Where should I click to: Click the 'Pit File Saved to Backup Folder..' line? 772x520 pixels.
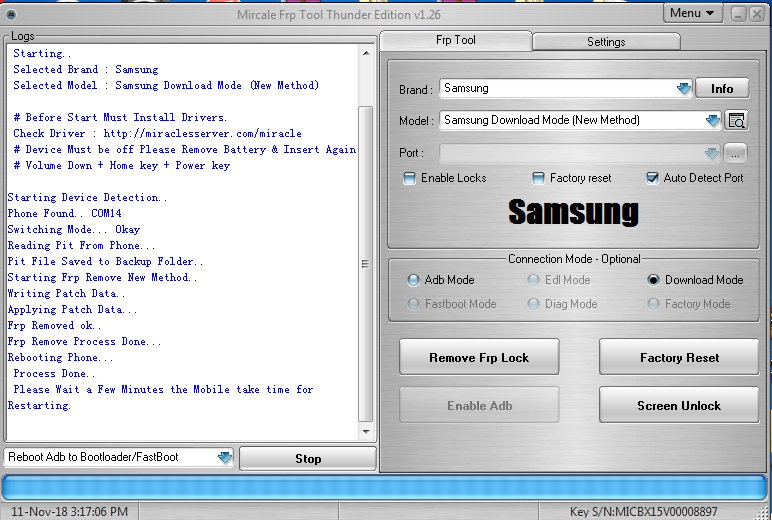click(105, 261)
